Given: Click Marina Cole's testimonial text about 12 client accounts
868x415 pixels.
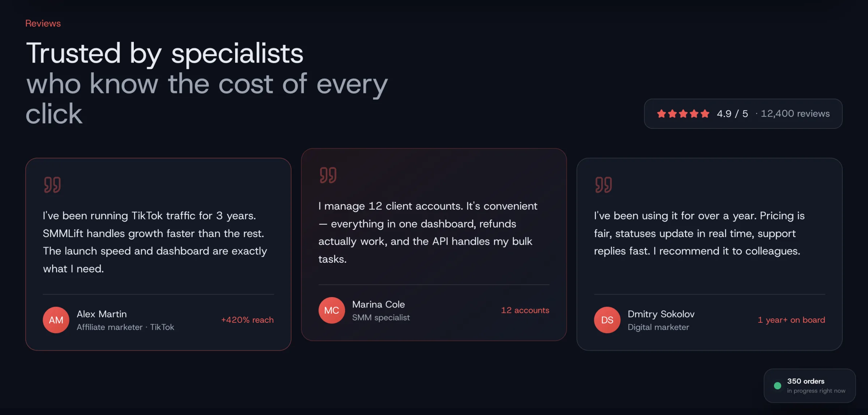Looking at the screenshot, I should [428, 232].
